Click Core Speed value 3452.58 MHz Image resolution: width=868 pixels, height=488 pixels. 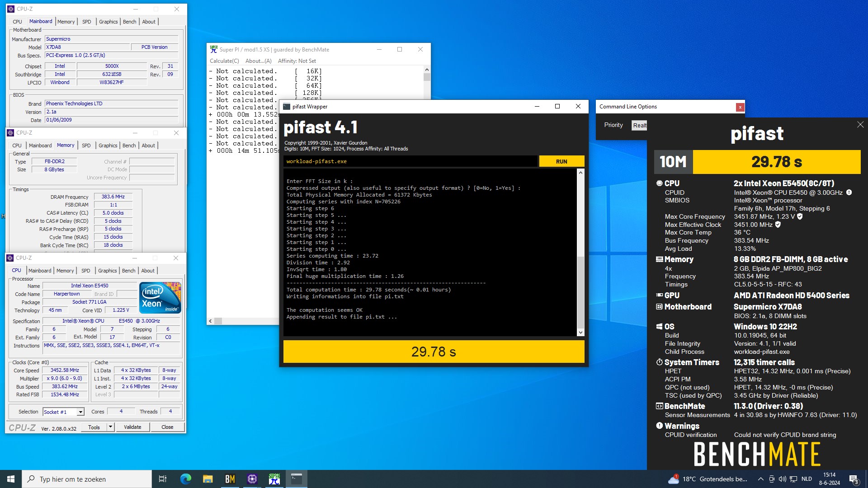(x=65, y=370)
